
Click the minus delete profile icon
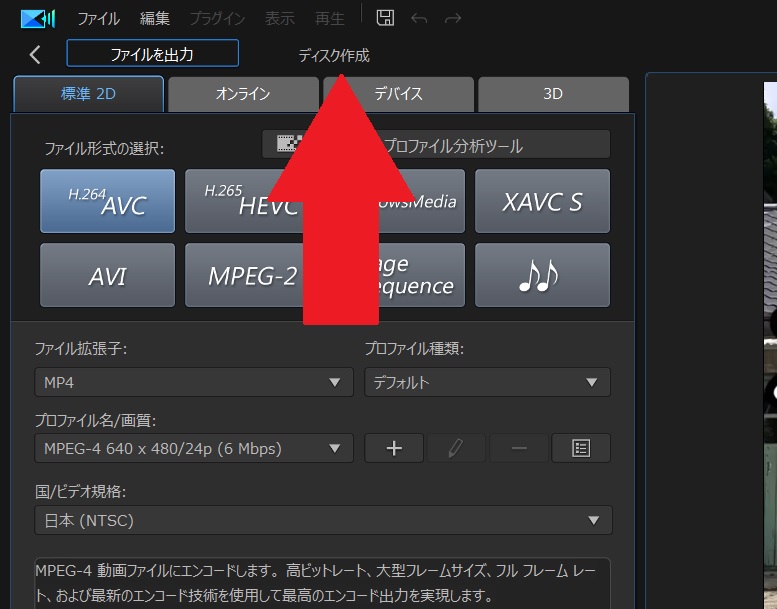tap(519, 448)
